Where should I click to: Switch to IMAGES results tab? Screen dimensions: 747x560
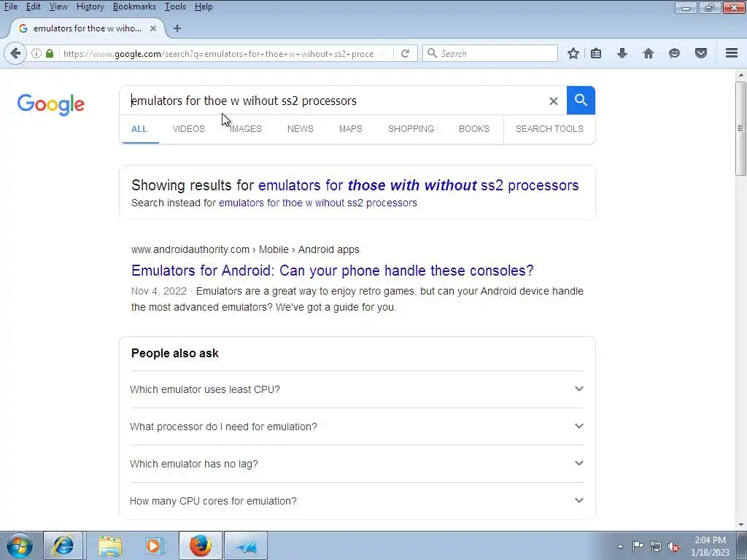coord(246,129)
